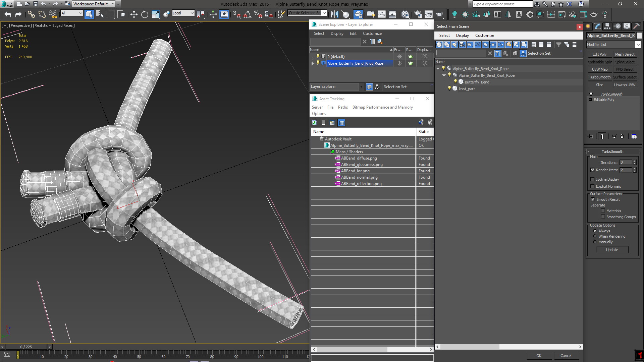Expand Alpine_Butterfly_Bend_Knot_Rope layer in Scene Explorer
This screenshot has width=644, height=362.
[x=313, y=63]
